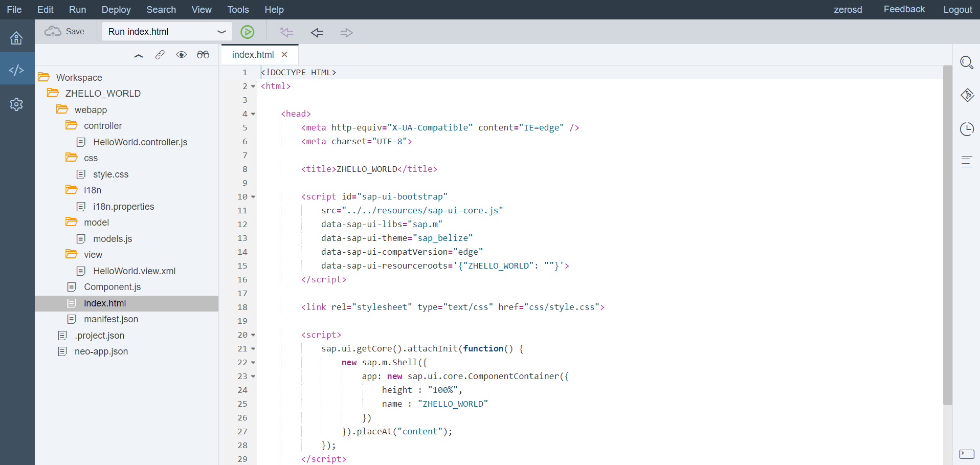The height and width of the screenshot is (465, 980).
Task: Click line number 15 in the gutter
Action: [242, 266]
